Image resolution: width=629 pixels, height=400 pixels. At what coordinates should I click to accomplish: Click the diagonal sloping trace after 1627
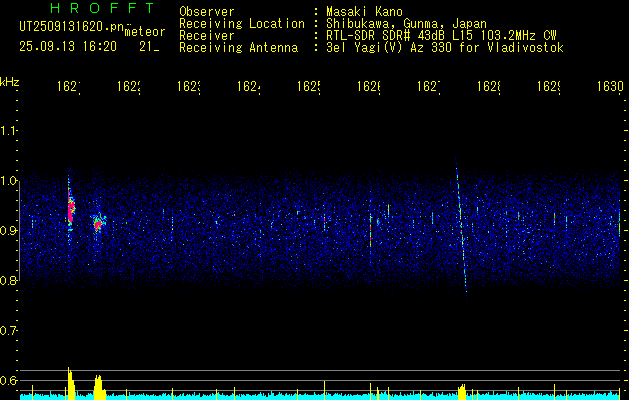coord(461,229)
